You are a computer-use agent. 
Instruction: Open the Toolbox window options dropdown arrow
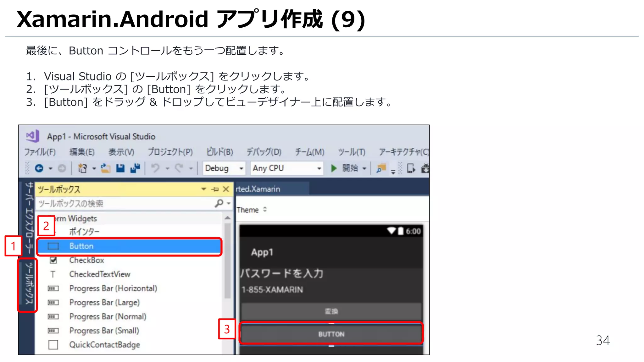pos(204,189)
